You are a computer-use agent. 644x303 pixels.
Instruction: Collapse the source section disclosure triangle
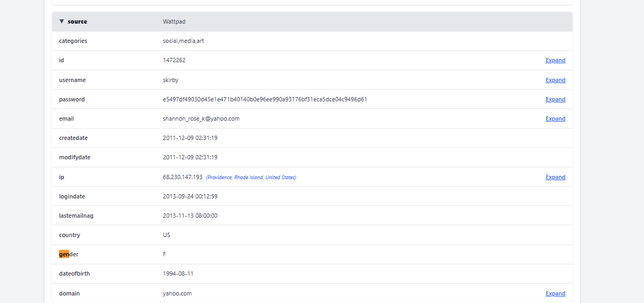click(62, 21)
